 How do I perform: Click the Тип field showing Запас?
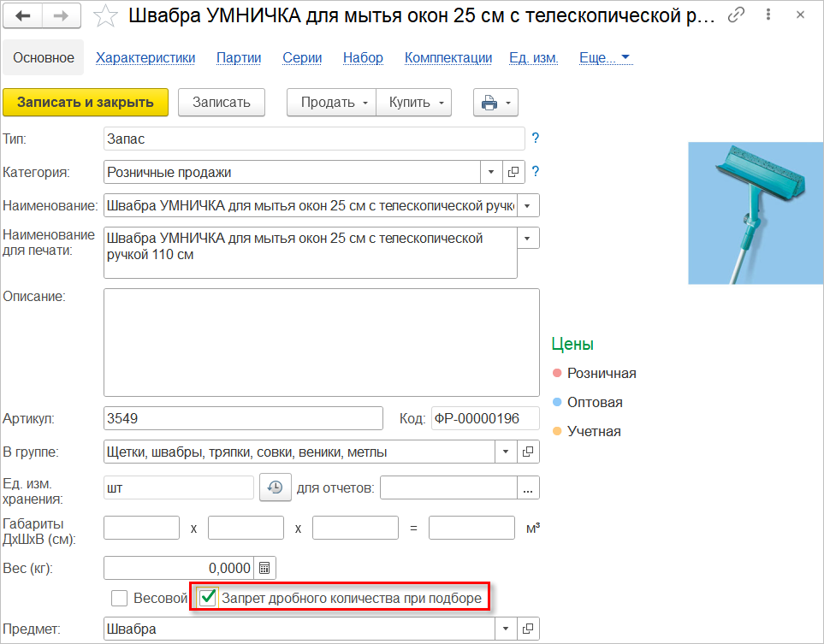point(314,139)
